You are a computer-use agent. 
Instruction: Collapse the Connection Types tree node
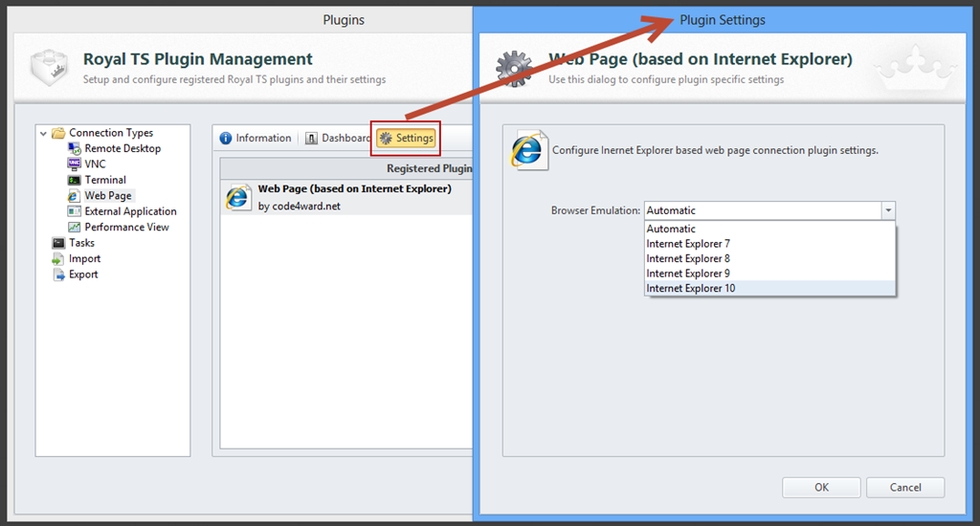[x=43, y=133]
